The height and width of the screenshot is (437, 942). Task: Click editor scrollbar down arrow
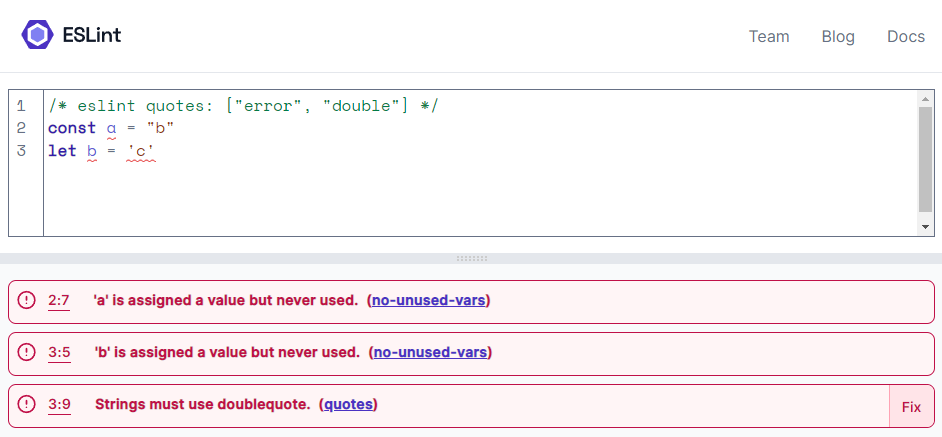click(925, 227)
